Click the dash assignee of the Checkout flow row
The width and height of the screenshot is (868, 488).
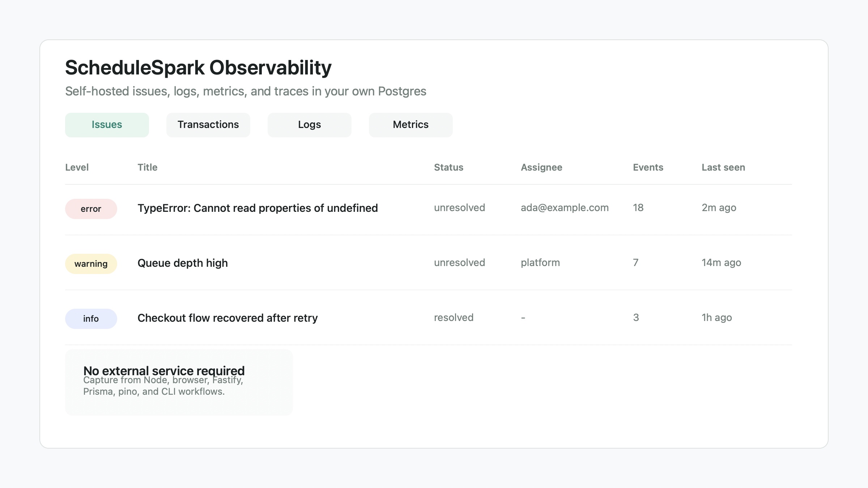pyautogui.click(x=523, y=318)
